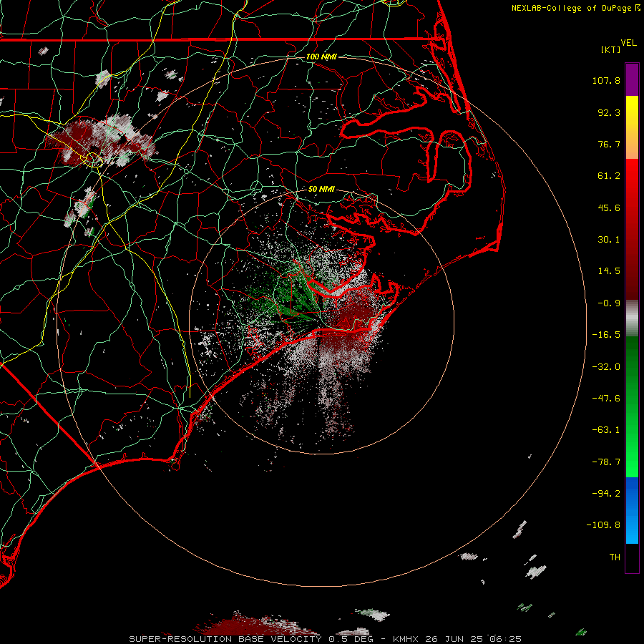Click the -109.8 velocity scale value
Viewport: 644px width, 644px height.
tap(604, 525)
